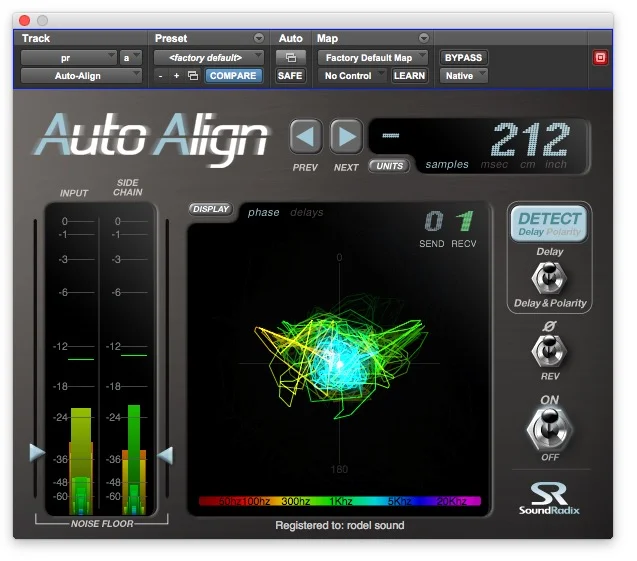Viewport: 637px width, 561px height.
Task: Open the Auto-Align plugin selector dropdown
Action: coord(81,76)
